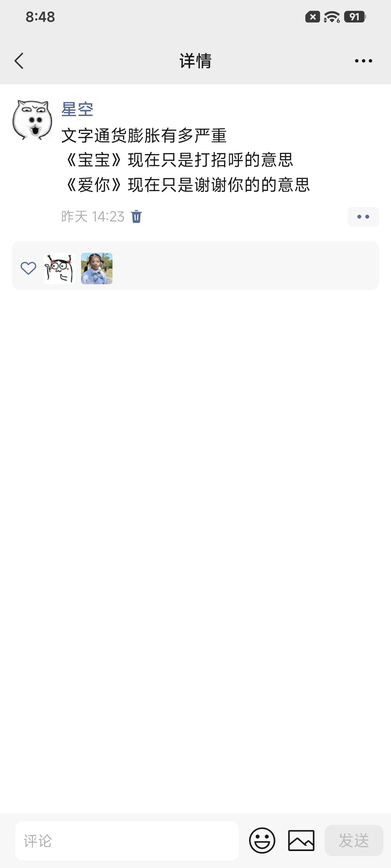391x868 pixels.
Task: Tap the battery indicator showing 91
Action: pyautogui.click(x=355, y=17)
